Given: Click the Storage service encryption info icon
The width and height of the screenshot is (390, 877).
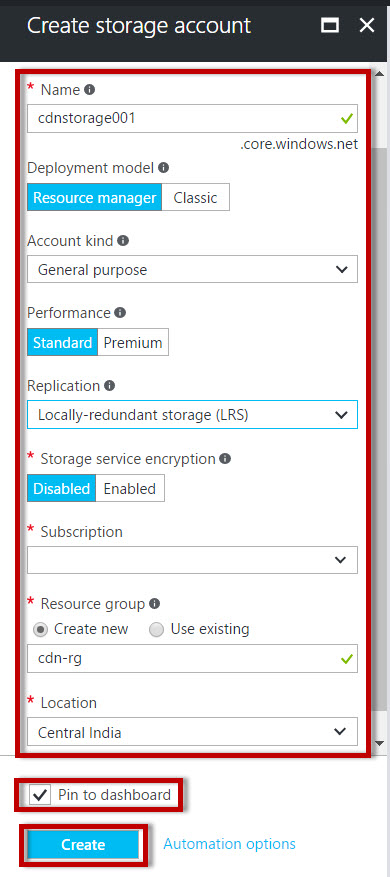Looking at the screenshot, I should point(225,459).
